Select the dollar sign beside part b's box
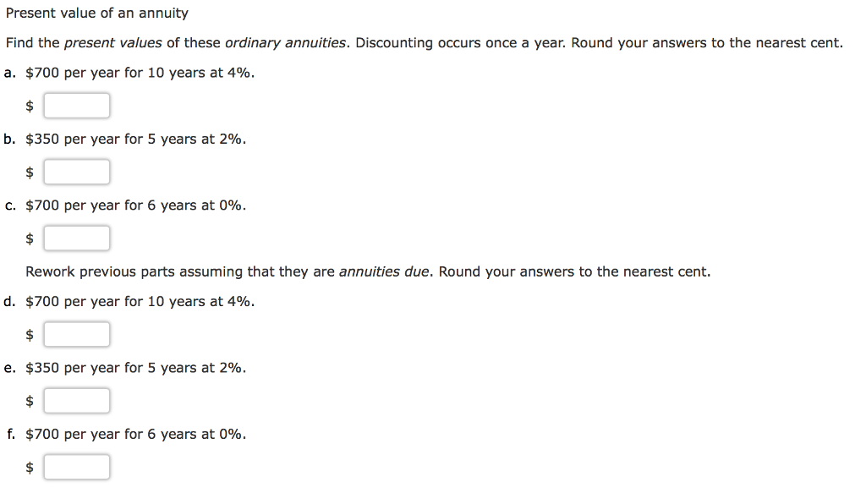866x504 pixels. pyautogui.click(x=29, y=172)
